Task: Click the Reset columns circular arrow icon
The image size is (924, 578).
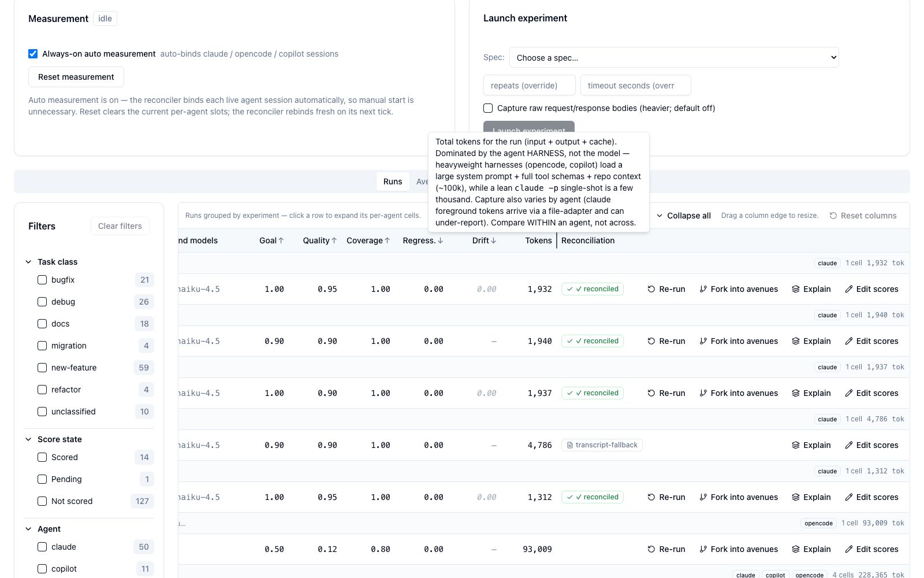Action: tap(833, 216)
